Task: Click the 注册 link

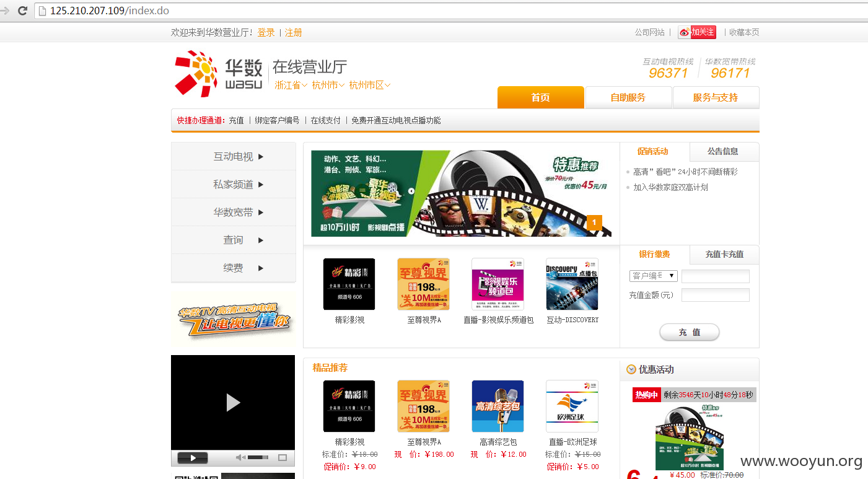Action: (294, 32)
